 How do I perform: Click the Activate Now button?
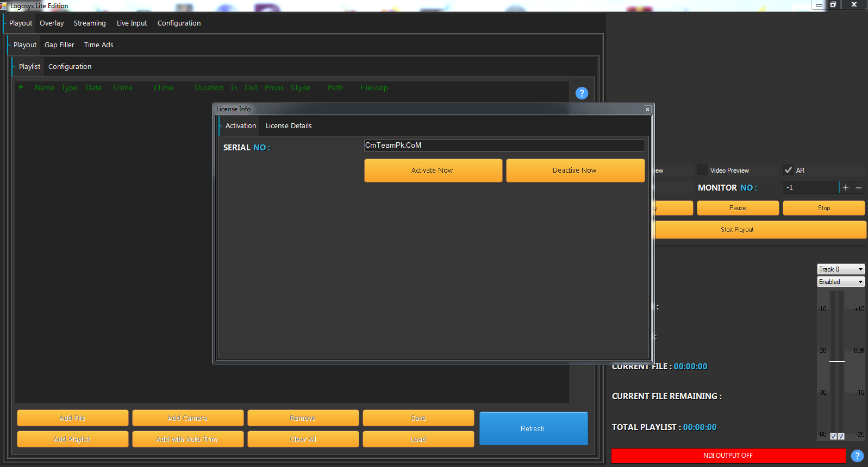pyautogui.click(x=433, y=171)
